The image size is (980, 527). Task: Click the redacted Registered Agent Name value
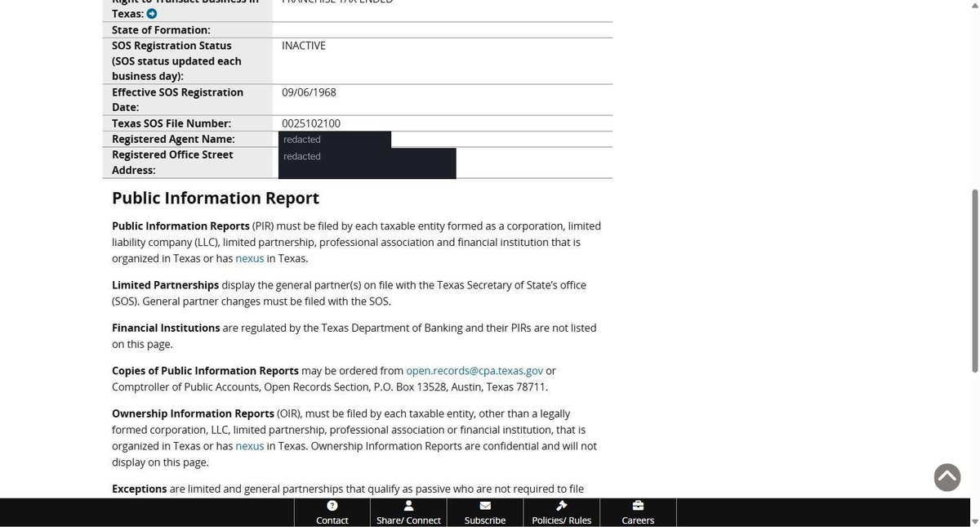335,140
